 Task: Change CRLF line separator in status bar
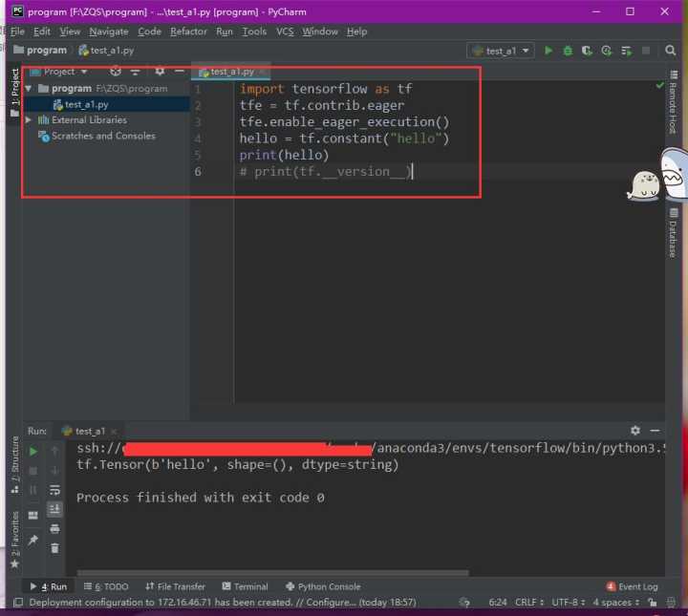point(529,603)
